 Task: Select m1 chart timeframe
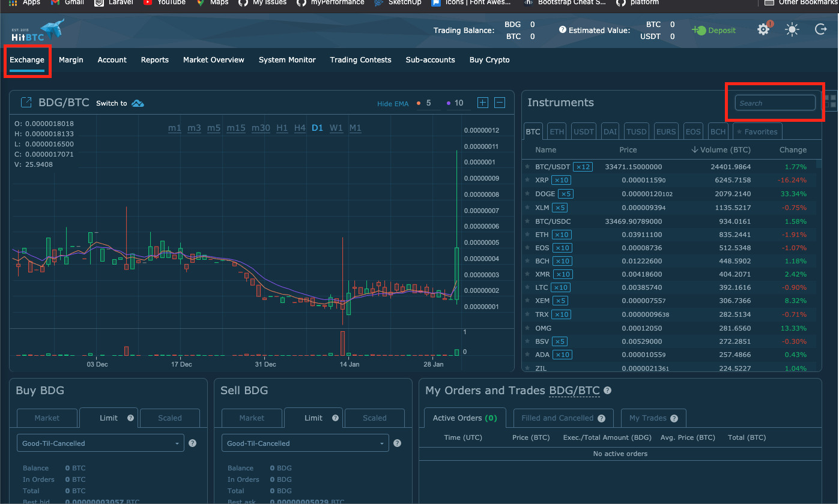click(x=175, y=128)
